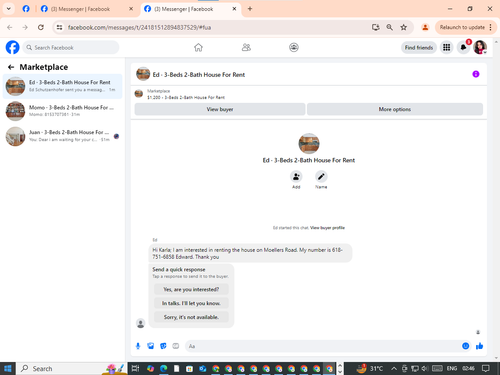Switch to the first Messenger browser tab
This screenshot has width=500, height=375.
tap(87, 9)
